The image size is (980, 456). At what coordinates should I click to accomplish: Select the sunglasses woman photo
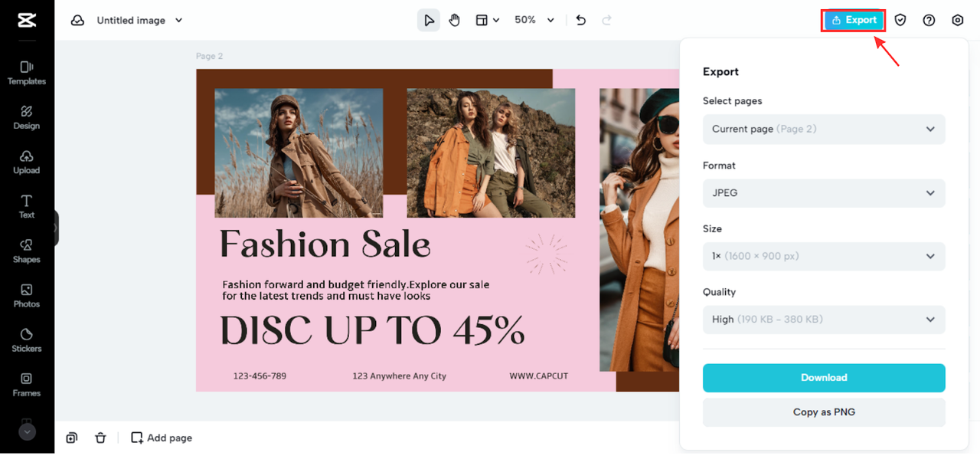(639, 230)
